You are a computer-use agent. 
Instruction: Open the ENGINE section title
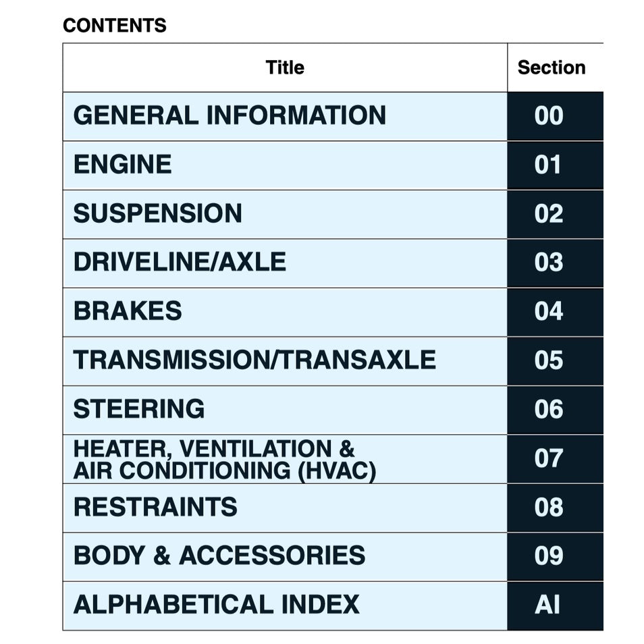[122, 165]
